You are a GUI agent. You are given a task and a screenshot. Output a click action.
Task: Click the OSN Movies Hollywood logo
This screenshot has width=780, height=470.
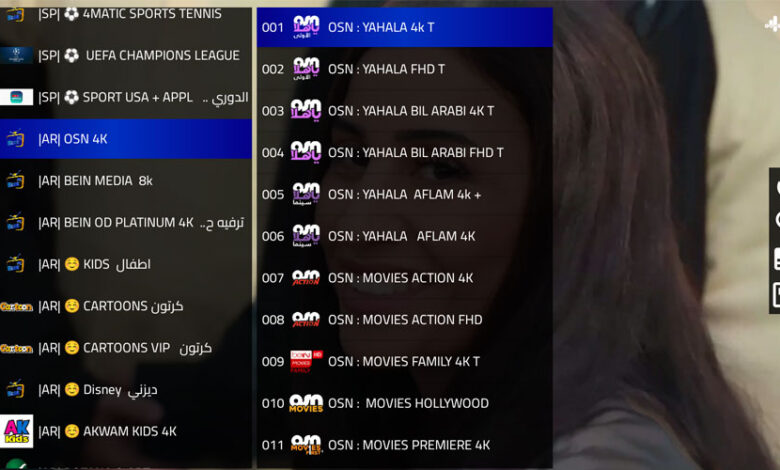tap(306, 403)
